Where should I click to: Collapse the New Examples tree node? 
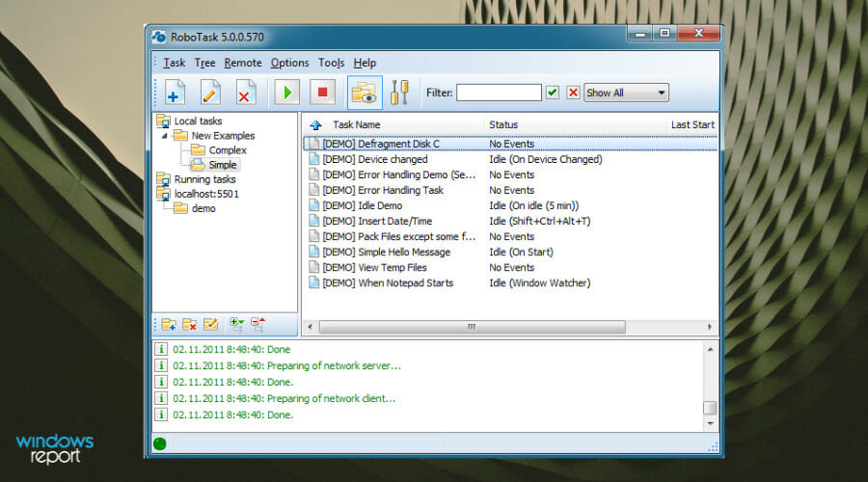point(164,136)
